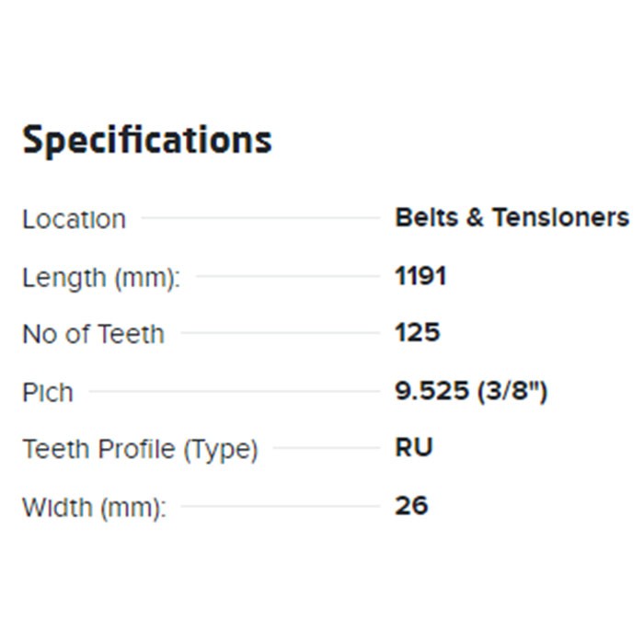
Task: Click the Pich label
Action: [48, 392]
